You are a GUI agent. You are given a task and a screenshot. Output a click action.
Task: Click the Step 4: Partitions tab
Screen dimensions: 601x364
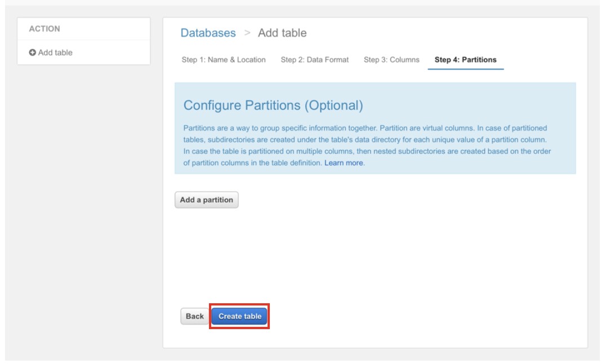tap(465, 60)
